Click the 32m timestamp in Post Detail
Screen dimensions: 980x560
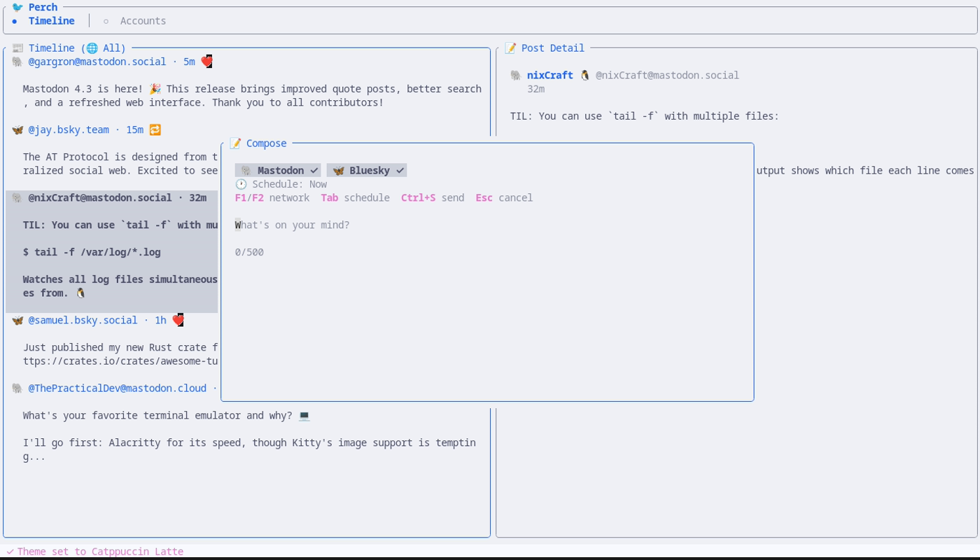(x=536, y=89)
